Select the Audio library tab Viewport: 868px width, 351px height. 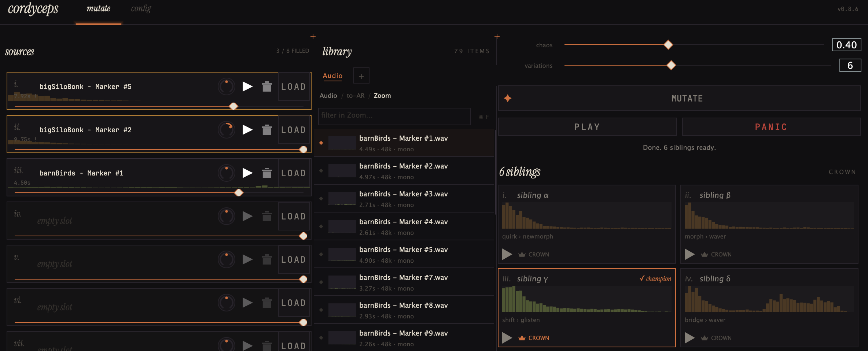click(x=332, y=75)
